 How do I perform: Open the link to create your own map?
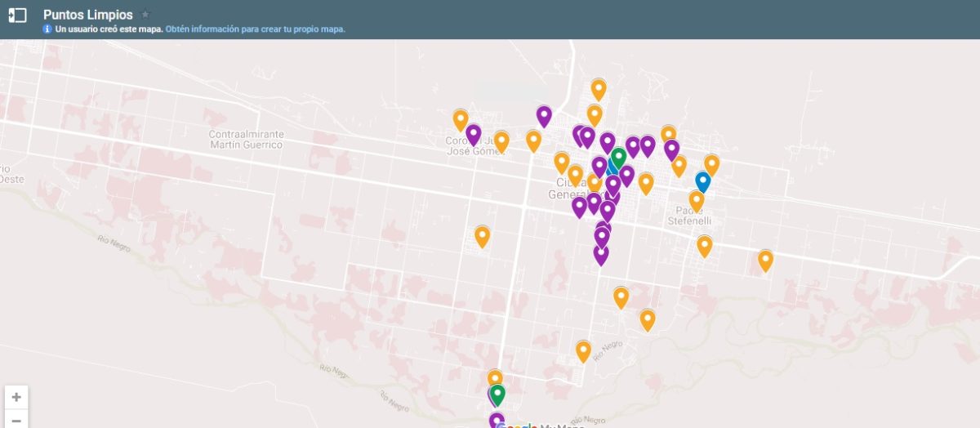(x=255, y=29)
